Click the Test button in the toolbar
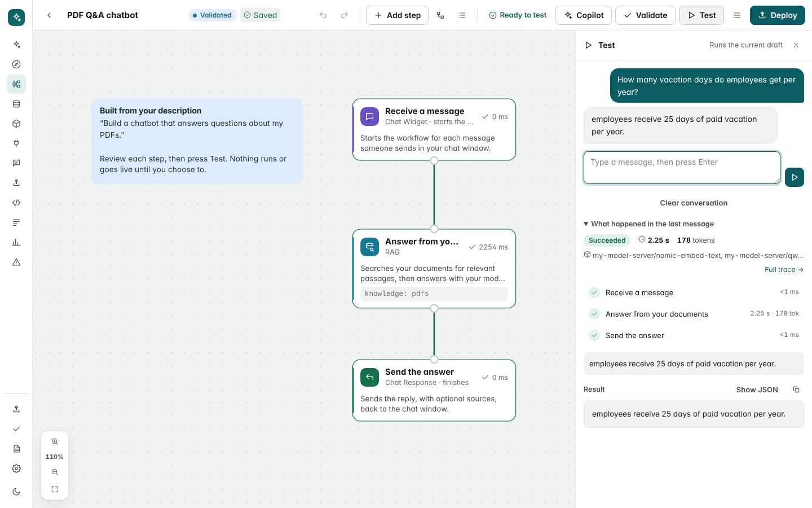The height and width of the screenshot is (508, 812). pyautogui.click(x=701, y=15)
